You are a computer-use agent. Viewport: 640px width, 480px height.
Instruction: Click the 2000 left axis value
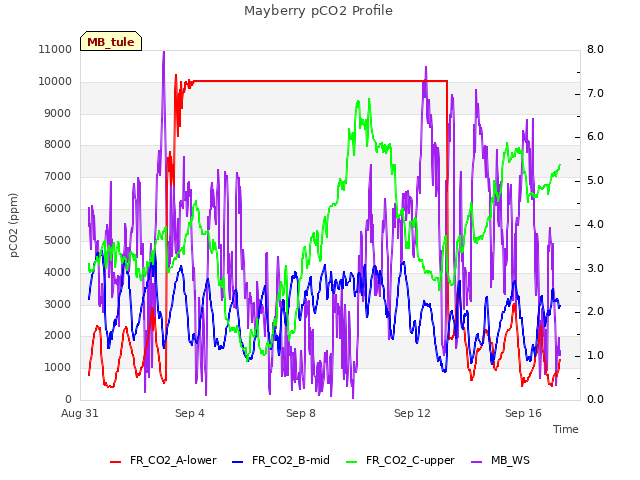[x=58, y=336]
